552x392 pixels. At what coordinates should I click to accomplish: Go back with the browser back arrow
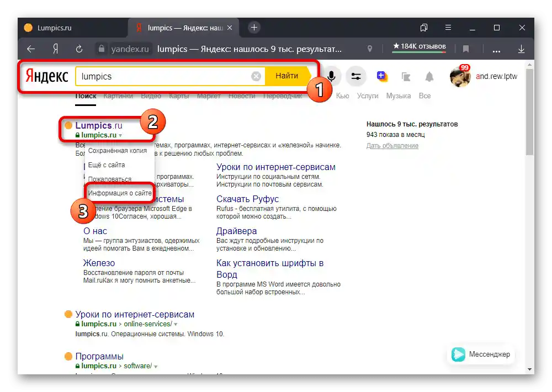click(31, 49)
